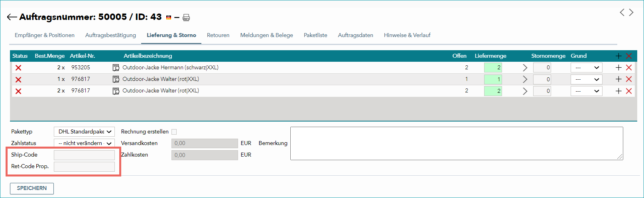The image size is (644, 198).
Task: Click the Offen column header
Action: 459,56
